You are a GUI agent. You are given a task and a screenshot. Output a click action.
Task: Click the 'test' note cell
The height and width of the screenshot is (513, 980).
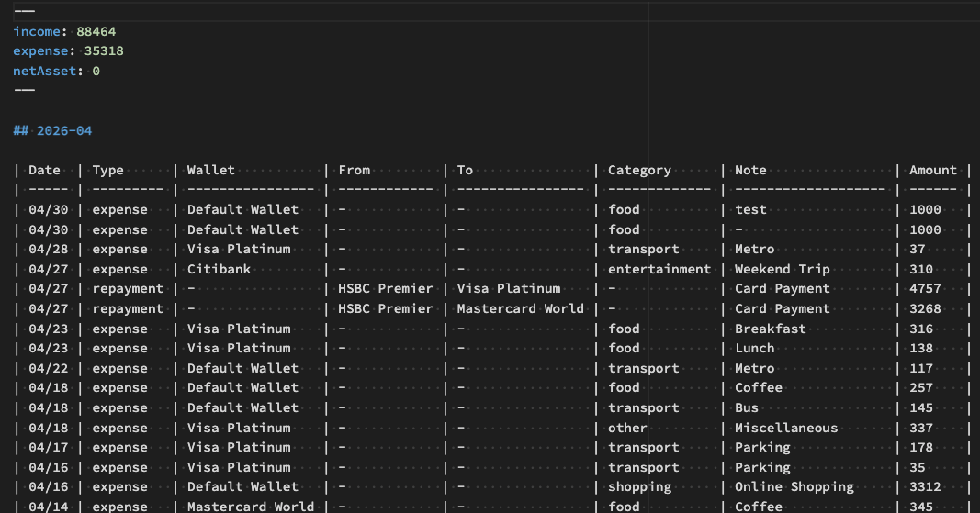[750, 209]
